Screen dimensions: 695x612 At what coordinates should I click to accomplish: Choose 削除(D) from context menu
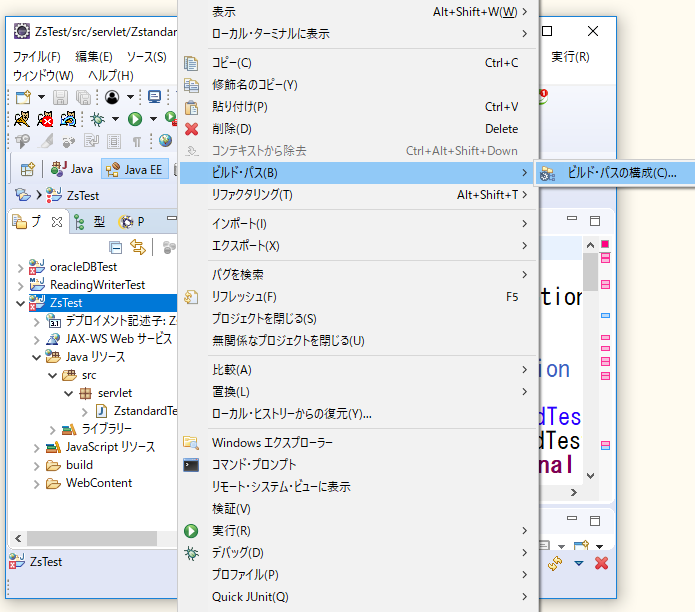coord(359,129)
